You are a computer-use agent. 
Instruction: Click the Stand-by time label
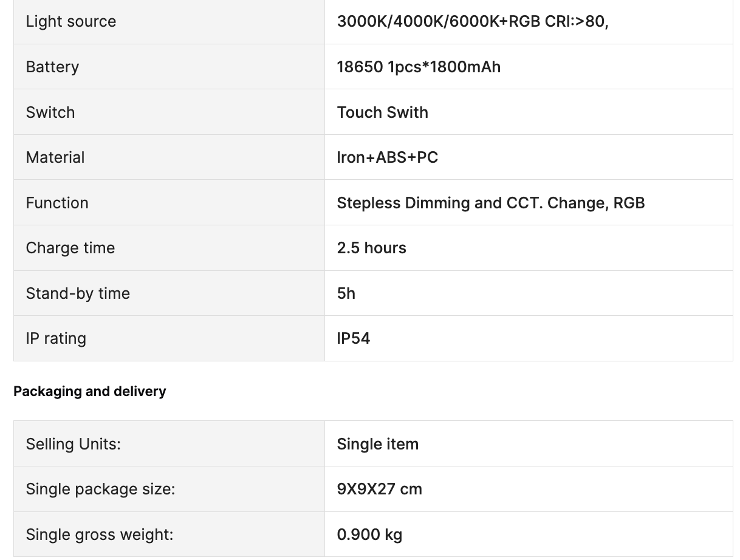[78, 293]
